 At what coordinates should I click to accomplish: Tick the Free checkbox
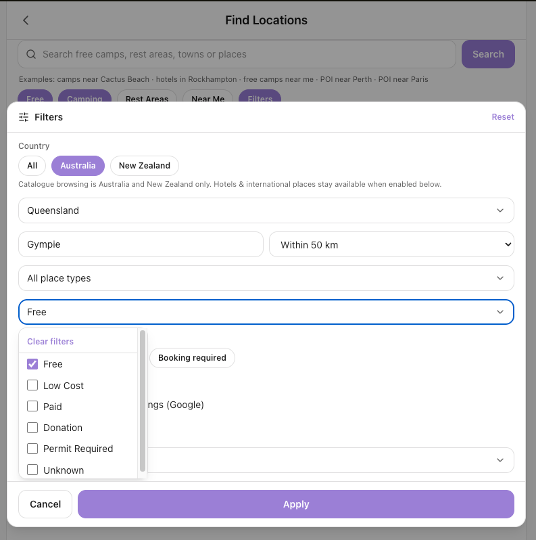[x=32, y=364]
